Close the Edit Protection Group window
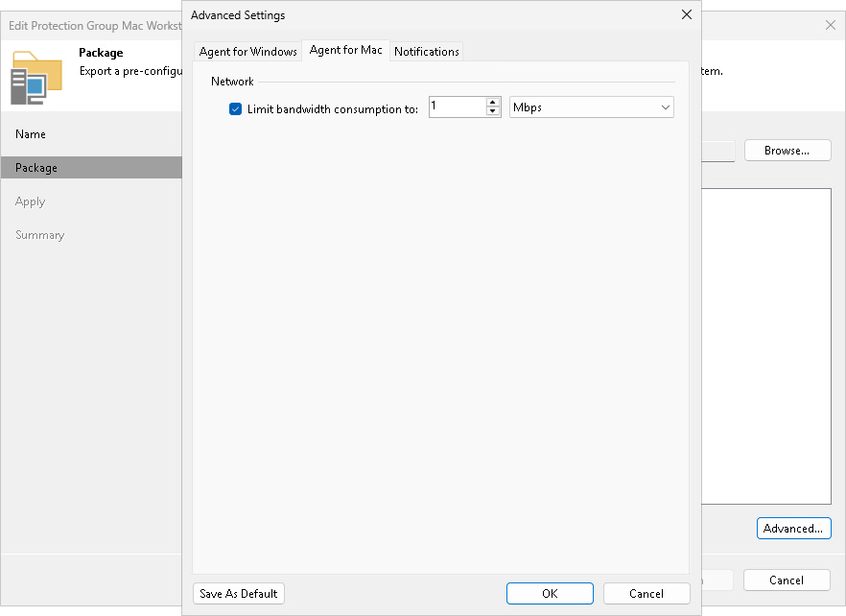The image size is (846, 616). (831, 25)
